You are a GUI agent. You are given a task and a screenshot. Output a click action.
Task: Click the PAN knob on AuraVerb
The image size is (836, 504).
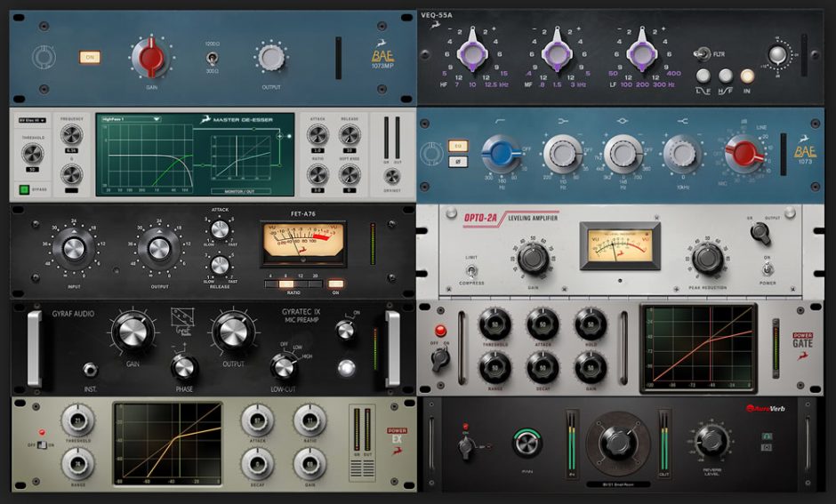pos(527,443)
